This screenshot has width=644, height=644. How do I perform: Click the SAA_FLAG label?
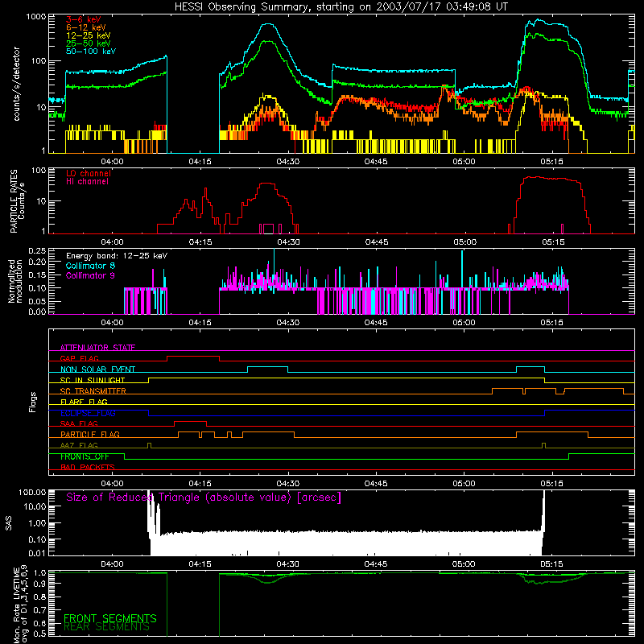[x=79, y=423]
